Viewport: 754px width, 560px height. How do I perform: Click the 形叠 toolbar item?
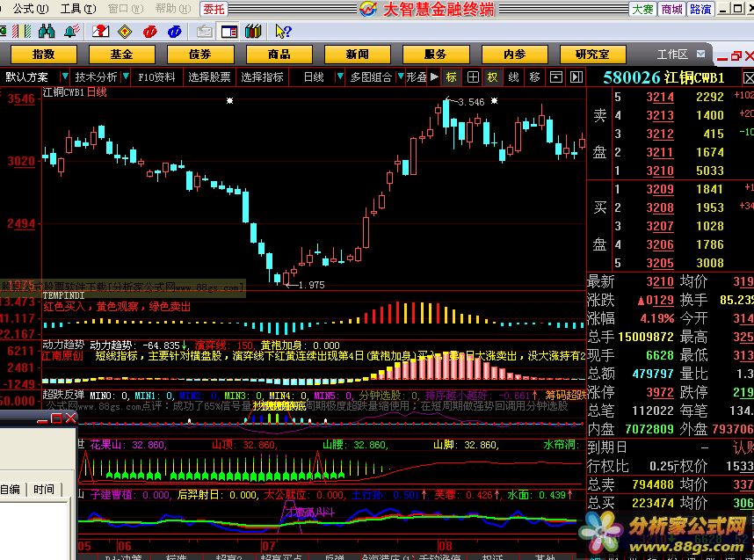417,77
